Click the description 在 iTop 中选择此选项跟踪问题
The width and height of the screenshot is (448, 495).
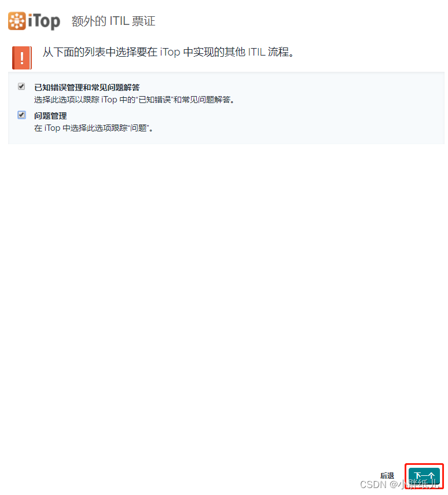[94, 128]
